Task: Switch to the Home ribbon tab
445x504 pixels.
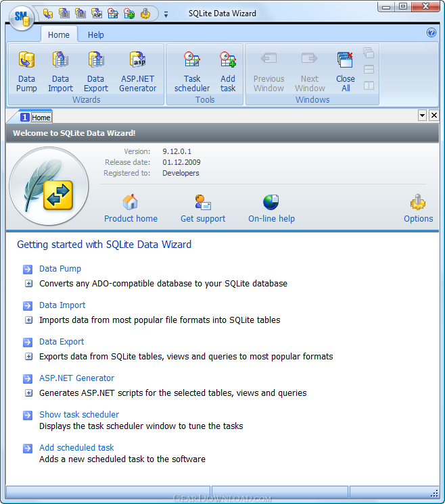Action: 59,34
